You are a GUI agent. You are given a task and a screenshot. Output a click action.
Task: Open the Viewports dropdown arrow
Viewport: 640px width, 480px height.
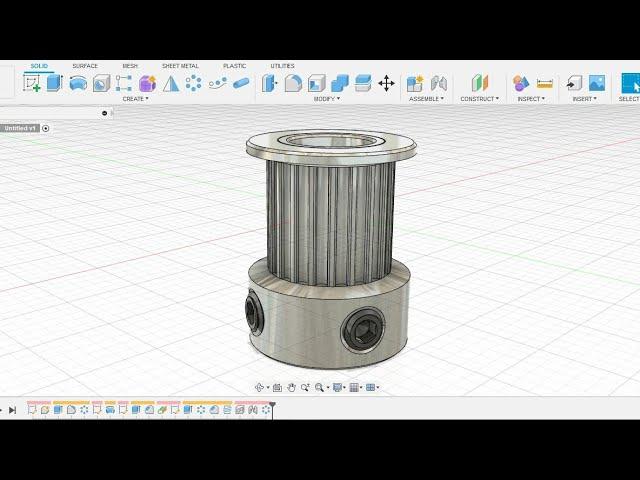378,388
